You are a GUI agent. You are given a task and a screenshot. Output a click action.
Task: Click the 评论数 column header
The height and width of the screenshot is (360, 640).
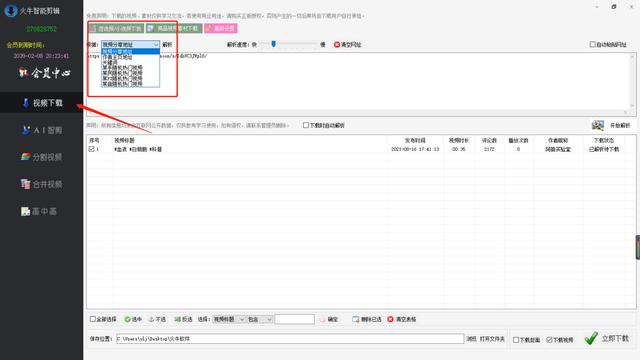(489, 140)
